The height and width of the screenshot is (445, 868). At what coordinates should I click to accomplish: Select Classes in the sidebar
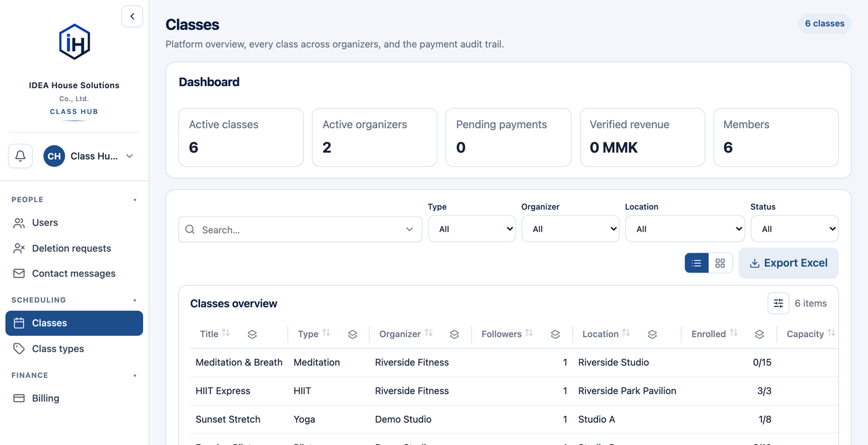pyautogui.click(x=74, y=323)
